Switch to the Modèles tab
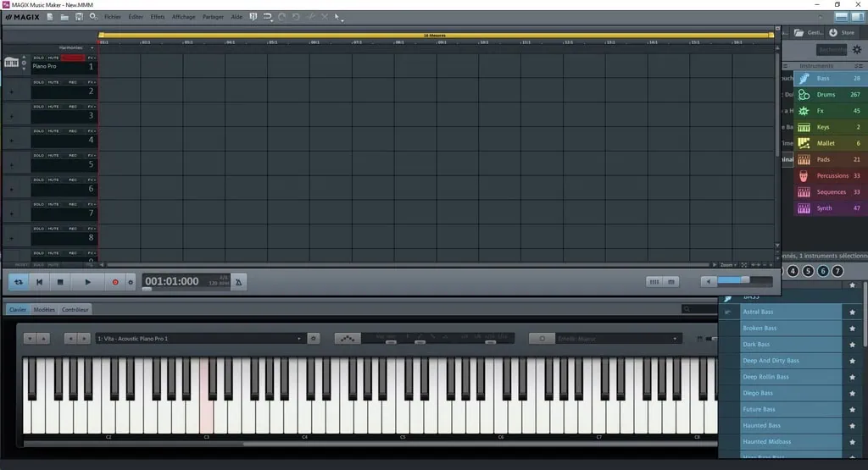The image size is (868, 470). [x=44, y=309]
